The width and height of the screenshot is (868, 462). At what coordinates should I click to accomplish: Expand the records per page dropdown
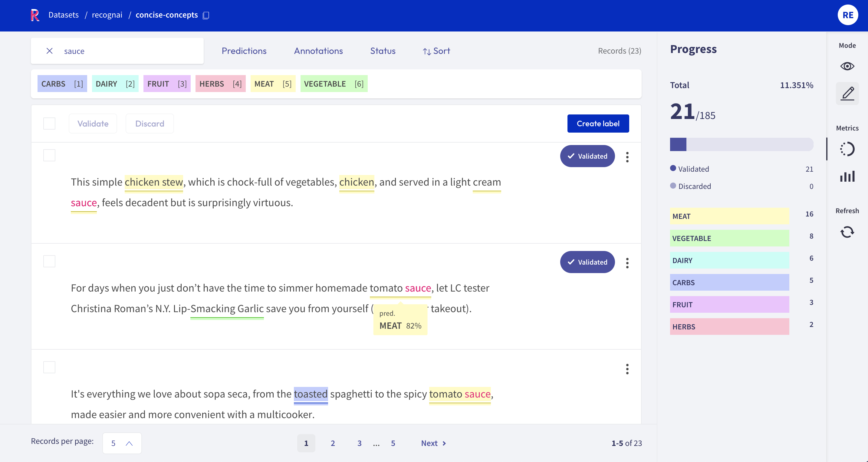click(122, 443)
